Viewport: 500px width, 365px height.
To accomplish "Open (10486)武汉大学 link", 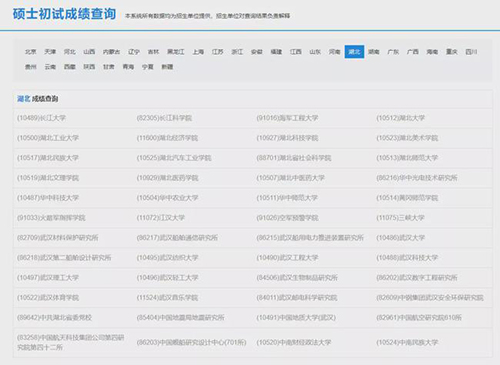I will [x=400, y=238].
